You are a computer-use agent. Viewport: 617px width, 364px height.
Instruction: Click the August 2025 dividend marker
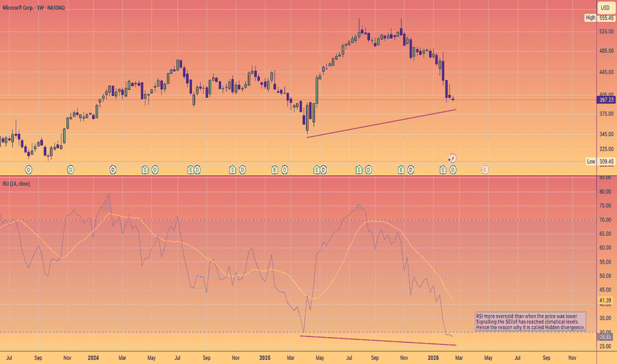(x=368, y=169)
